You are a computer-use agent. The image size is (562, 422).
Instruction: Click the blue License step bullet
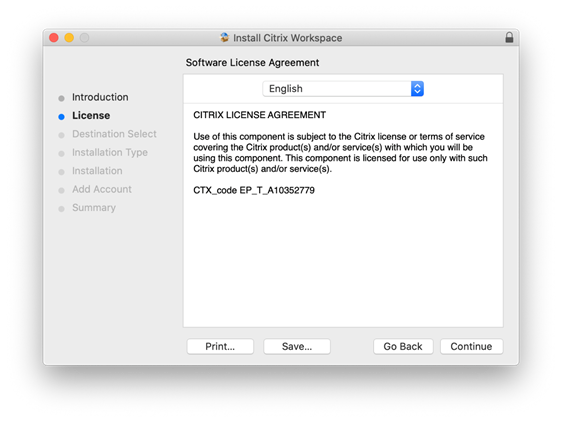point(61,117)
